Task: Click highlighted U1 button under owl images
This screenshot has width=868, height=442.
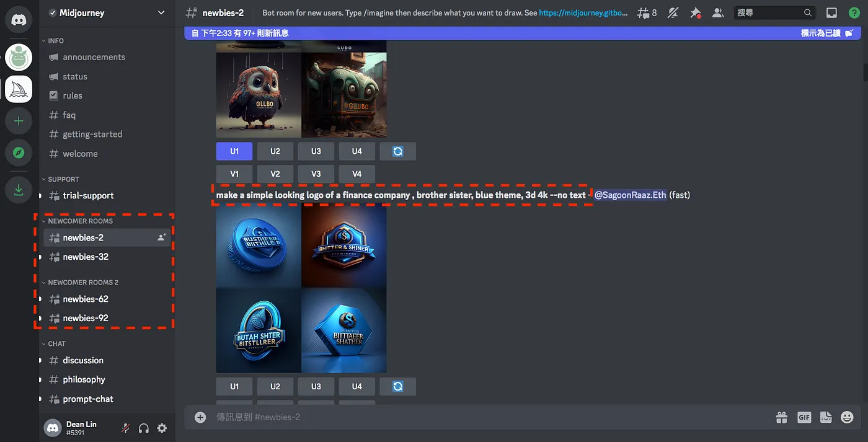Action: click(x=234, y=151)
